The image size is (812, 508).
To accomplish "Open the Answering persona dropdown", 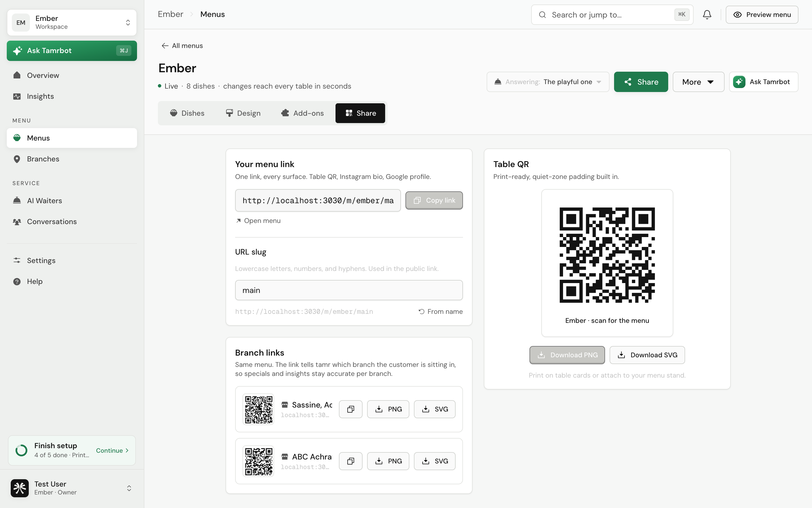I will click(x=548, y=82).
